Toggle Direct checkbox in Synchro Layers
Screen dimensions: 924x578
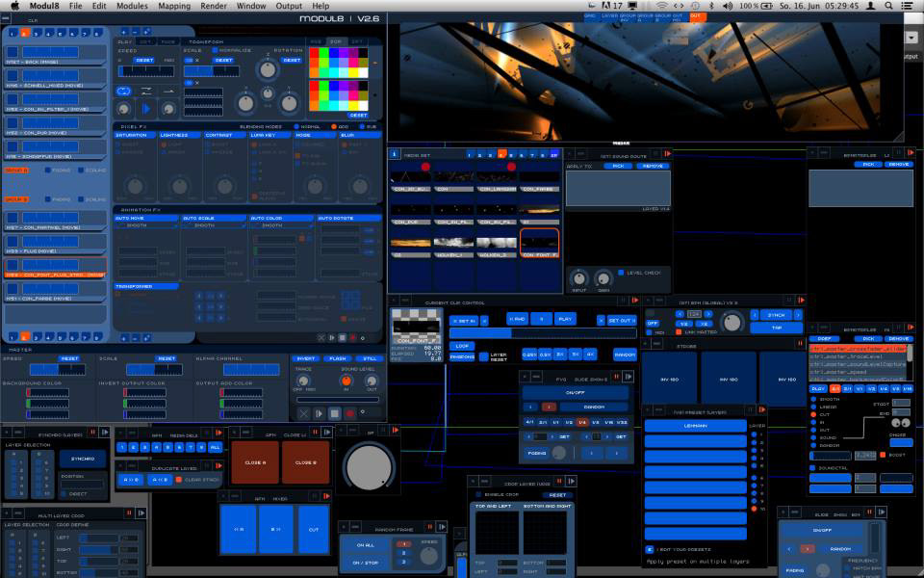pyautogui.click(x=64, y=493)
